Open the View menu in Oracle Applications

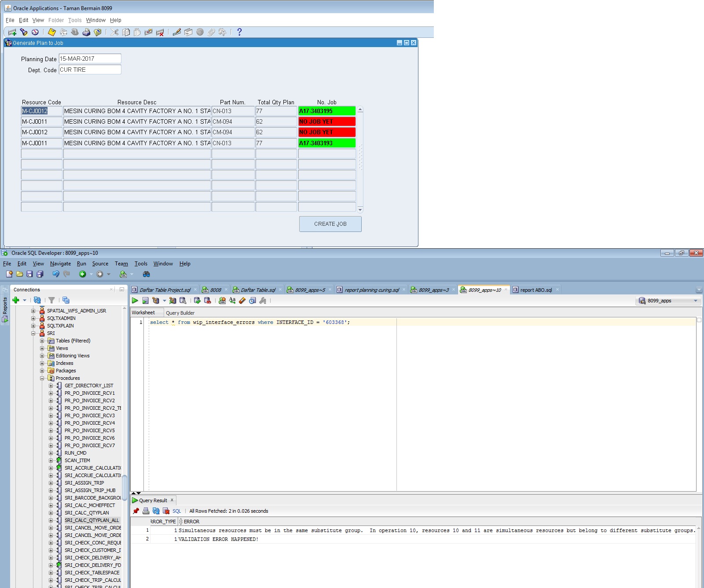point(38,20)
